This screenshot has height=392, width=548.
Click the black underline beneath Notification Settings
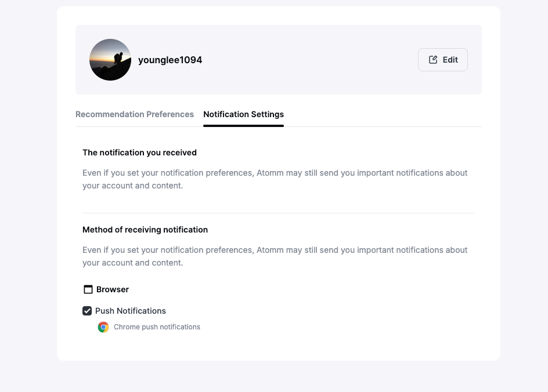[x=243, y=125]
